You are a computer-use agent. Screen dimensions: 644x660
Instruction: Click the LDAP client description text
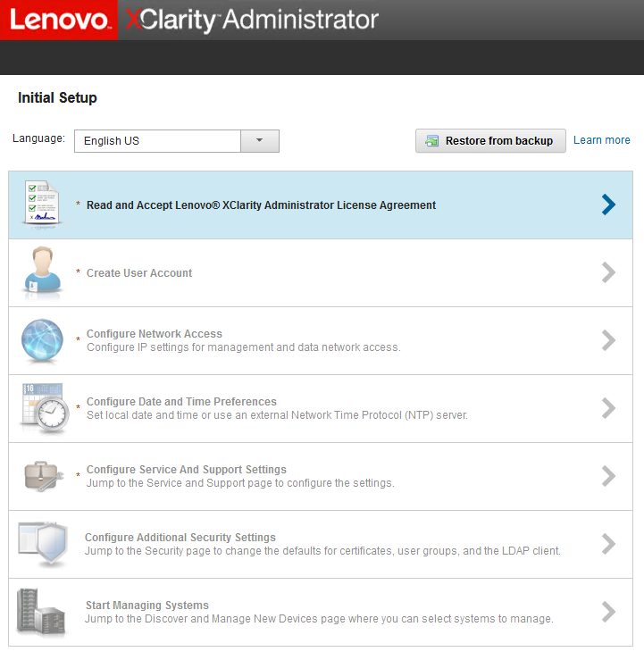pos(322,550)
